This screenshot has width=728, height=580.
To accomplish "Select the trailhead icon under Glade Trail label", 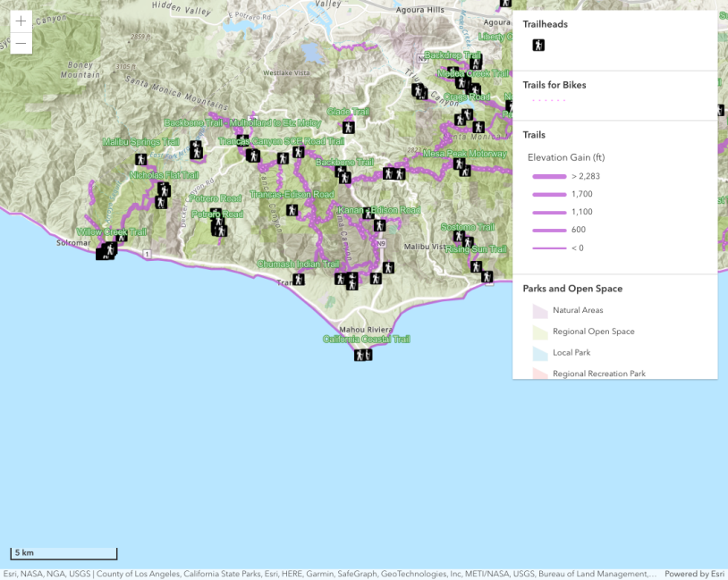I will click(348, 128).
